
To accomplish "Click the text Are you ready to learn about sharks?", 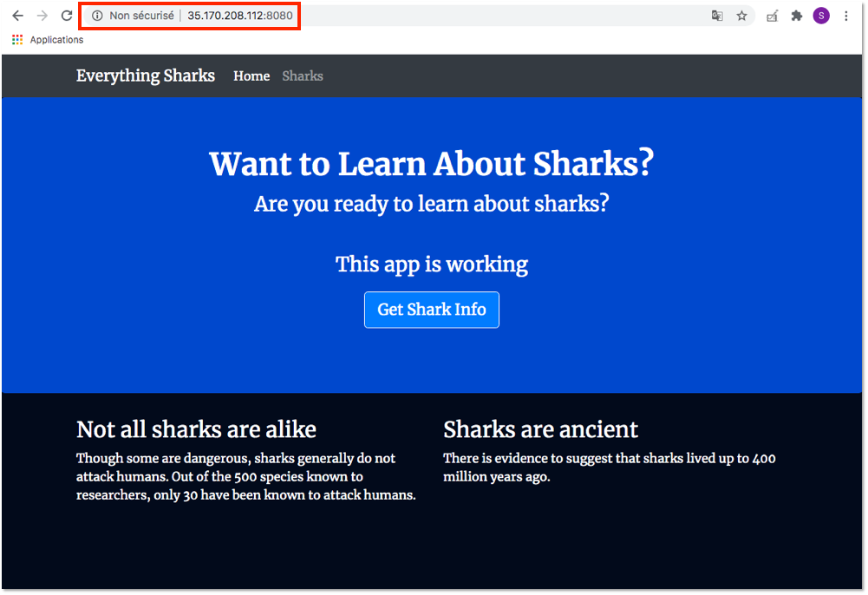I will [x=432, y=204].
